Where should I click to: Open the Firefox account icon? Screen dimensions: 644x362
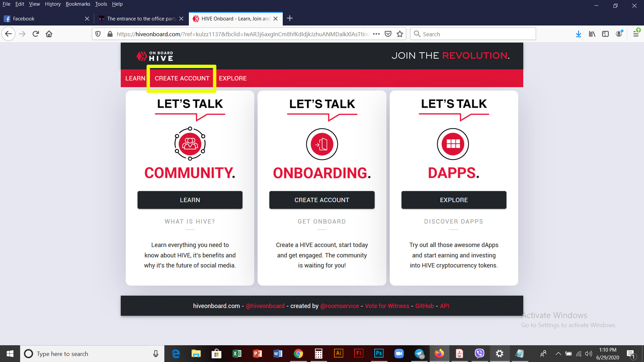point(619,34)
